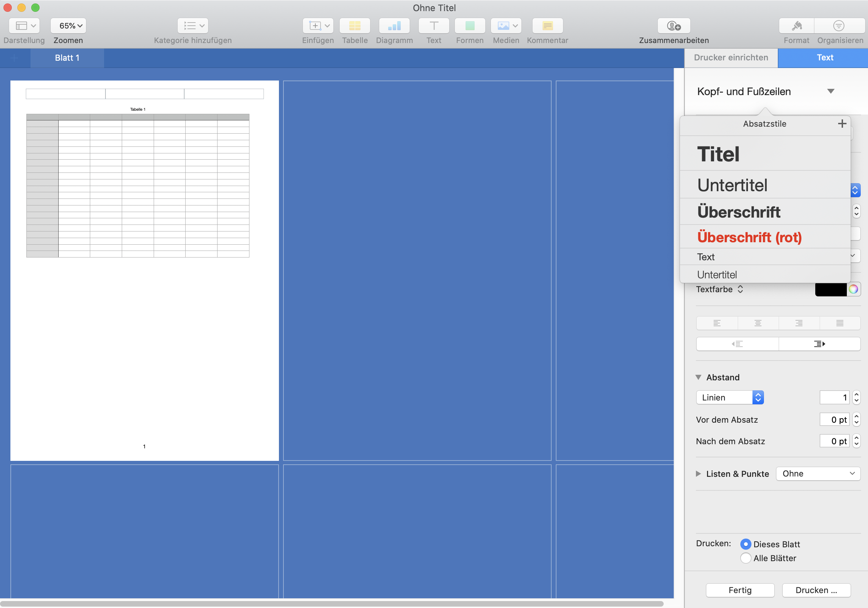Switch to Drucker einrichten tab
Viewport: 868px width, 608px height.
tap(731, 58)
